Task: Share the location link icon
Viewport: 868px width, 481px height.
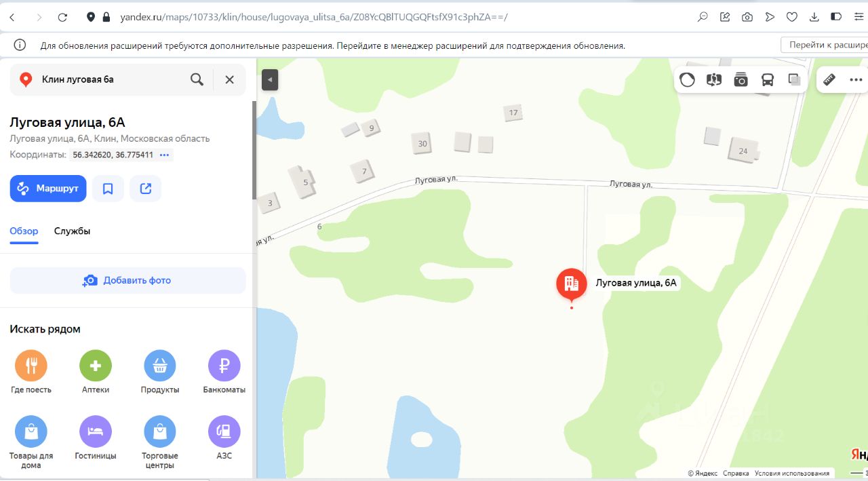Action: 145,189
